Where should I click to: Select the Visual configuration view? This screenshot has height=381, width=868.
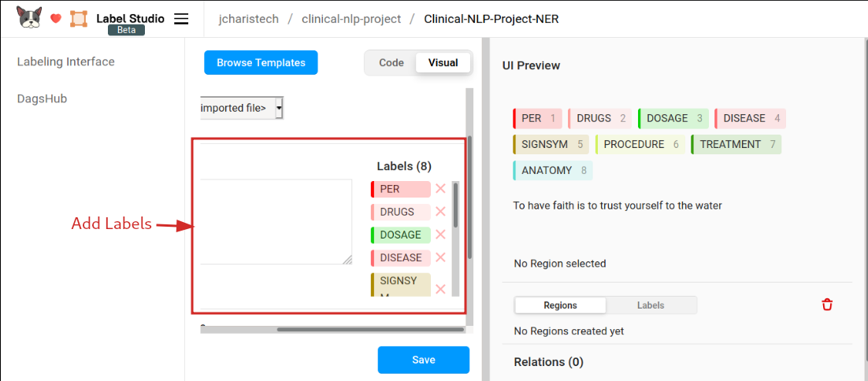click(443, 62)
